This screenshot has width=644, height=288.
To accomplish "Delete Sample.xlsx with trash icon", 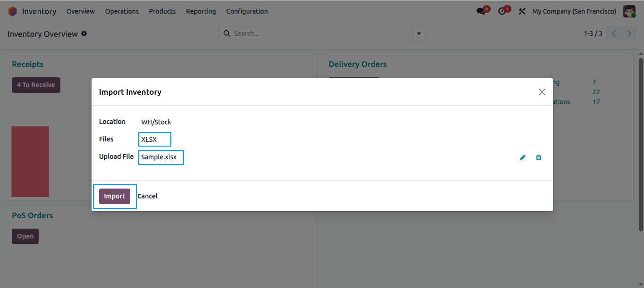I will [x=539, y=157].
